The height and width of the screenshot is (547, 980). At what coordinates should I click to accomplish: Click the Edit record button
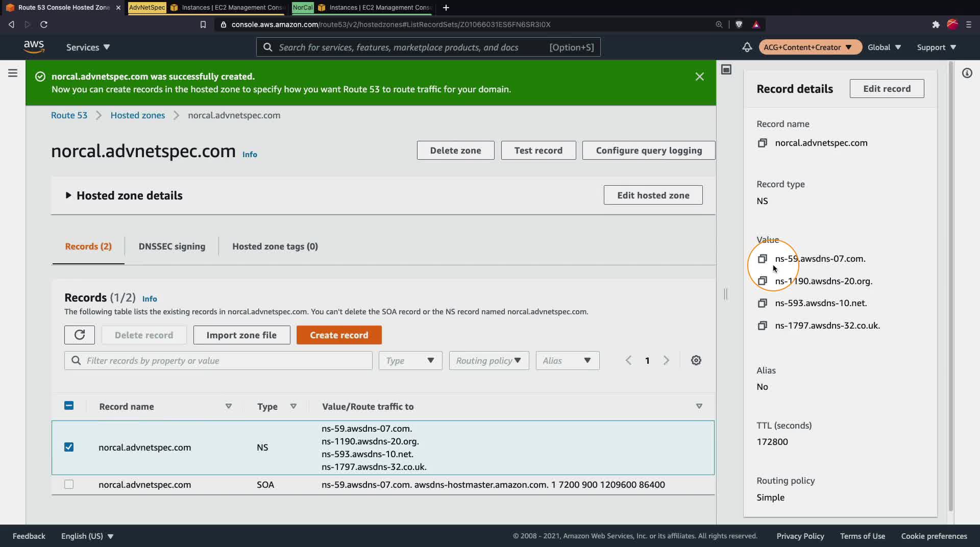(887, 89)
